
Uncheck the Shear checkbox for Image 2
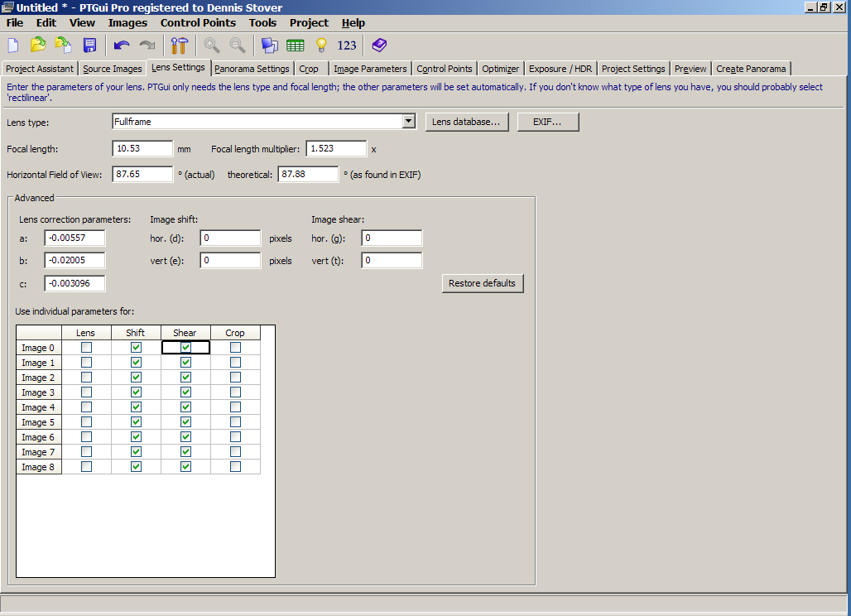185,378
